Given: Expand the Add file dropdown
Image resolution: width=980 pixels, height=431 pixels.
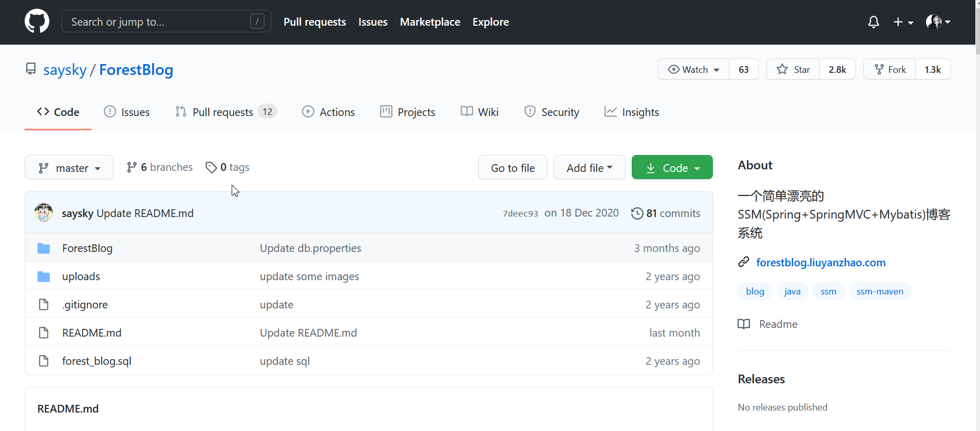Looking at the screenshot, I should (x=590, y=167).
